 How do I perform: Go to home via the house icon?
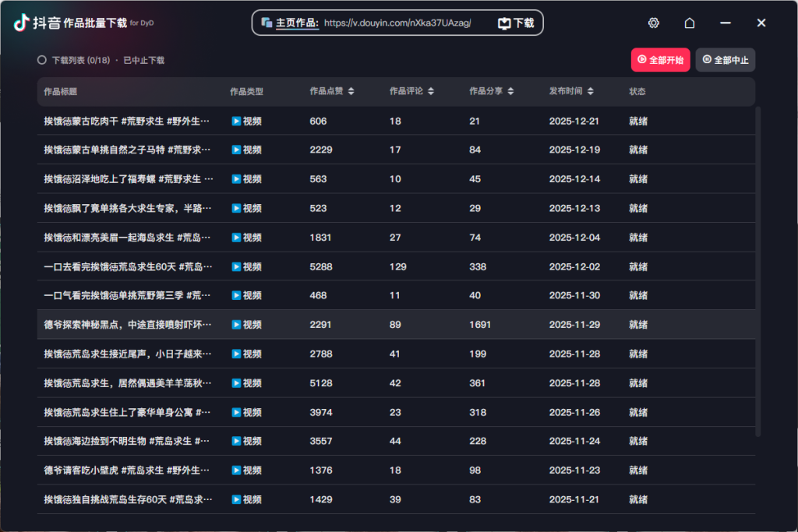pyautogui.click(x=690, y=23)
